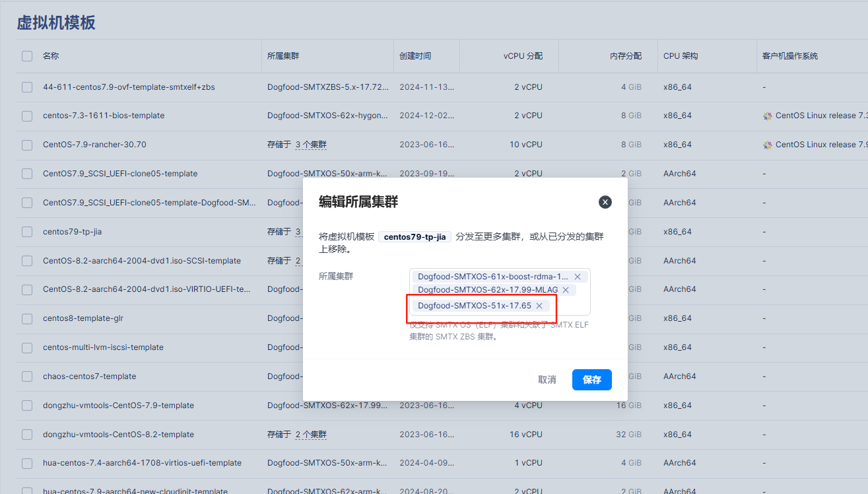
Task: Expand 2 个集群 for dongzhu-vmtools-CentOS-8.2-template
Action: (311, 435)
